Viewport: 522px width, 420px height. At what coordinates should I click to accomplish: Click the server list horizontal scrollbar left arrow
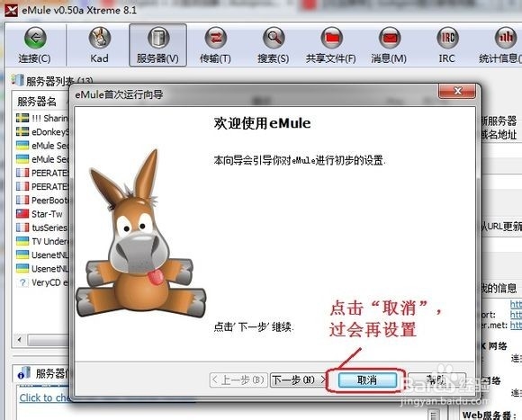(20, 340)
